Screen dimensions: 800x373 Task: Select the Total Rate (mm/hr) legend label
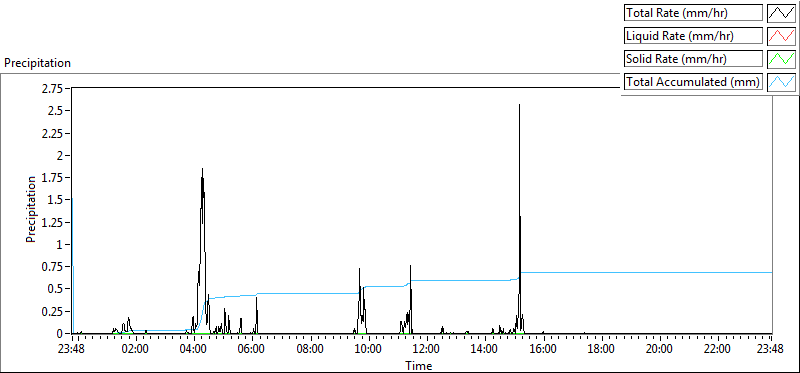693,13
